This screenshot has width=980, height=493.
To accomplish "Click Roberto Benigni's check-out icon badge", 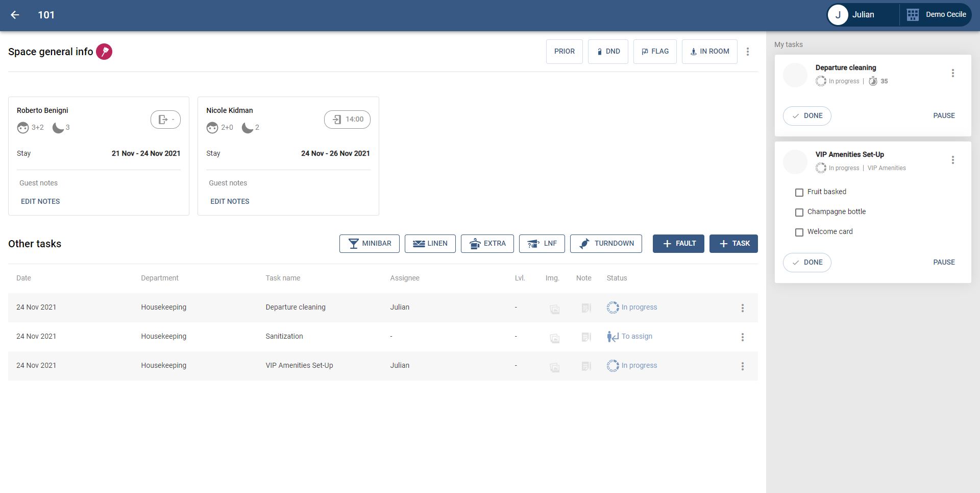I will click(165, 120).
